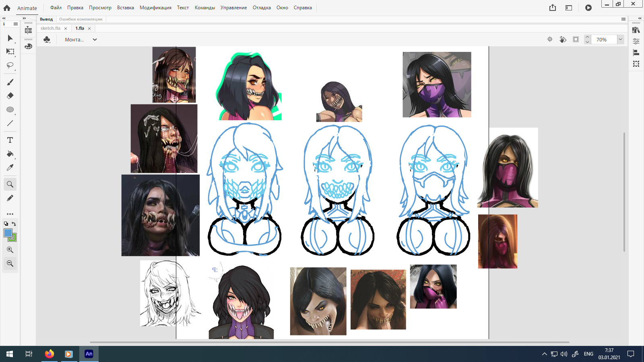This screenshot has width=644, height=362.
Task: Select the Free Transform tool
Action: tap(10, 51)
